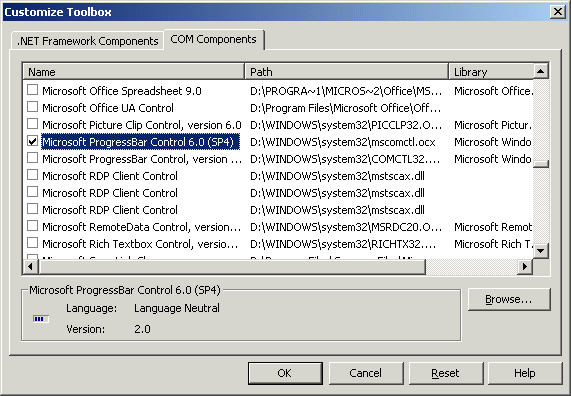Click the Browse... button
571x396 pixels.
(509, 299)
